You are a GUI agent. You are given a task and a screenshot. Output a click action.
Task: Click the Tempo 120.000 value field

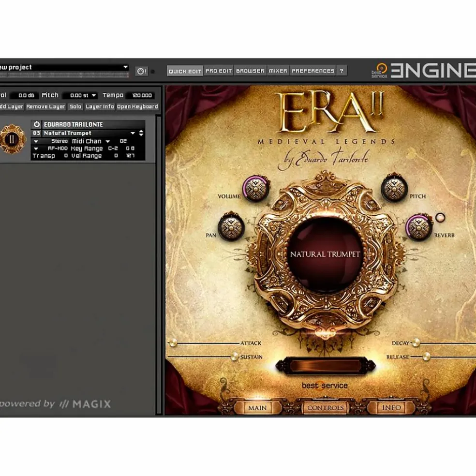coord(141,95)
